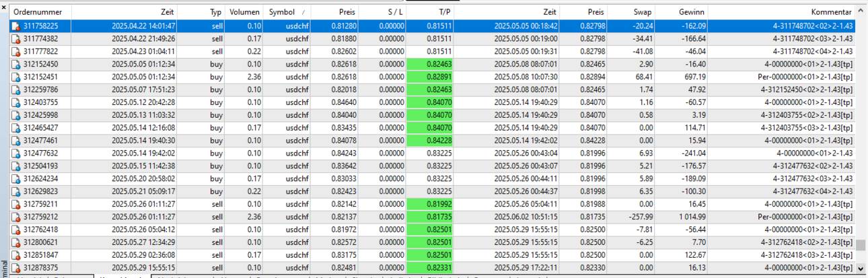This screenshot has height=278, width=868.
Task: Click the order icon beside 312800621
Action: [15, 242]
